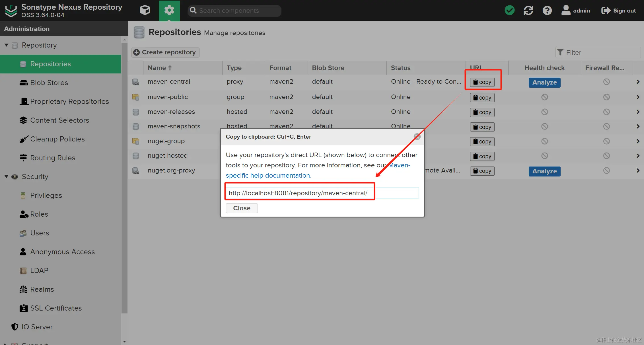Open Blob Stores in sidebar
The height and width of the screenshot is (345, 644).
tap(49, 83)
